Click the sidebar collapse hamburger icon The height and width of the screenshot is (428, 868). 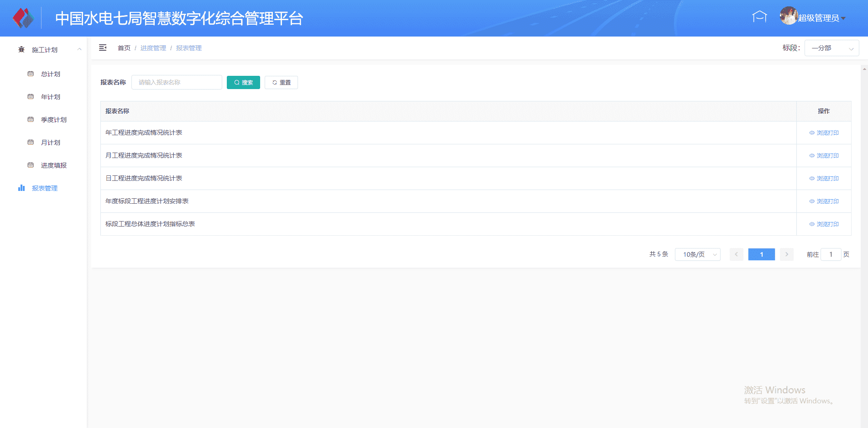(103, 48)
